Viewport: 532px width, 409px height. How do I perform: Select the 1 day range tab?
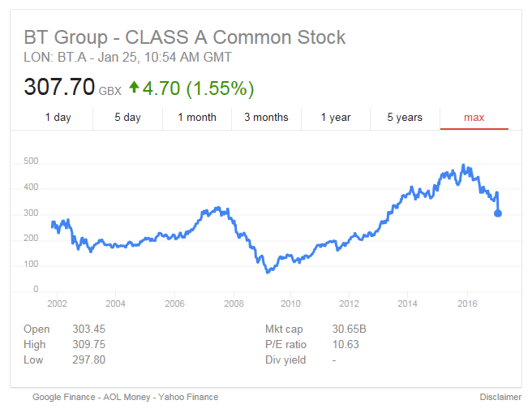[58, 118]
